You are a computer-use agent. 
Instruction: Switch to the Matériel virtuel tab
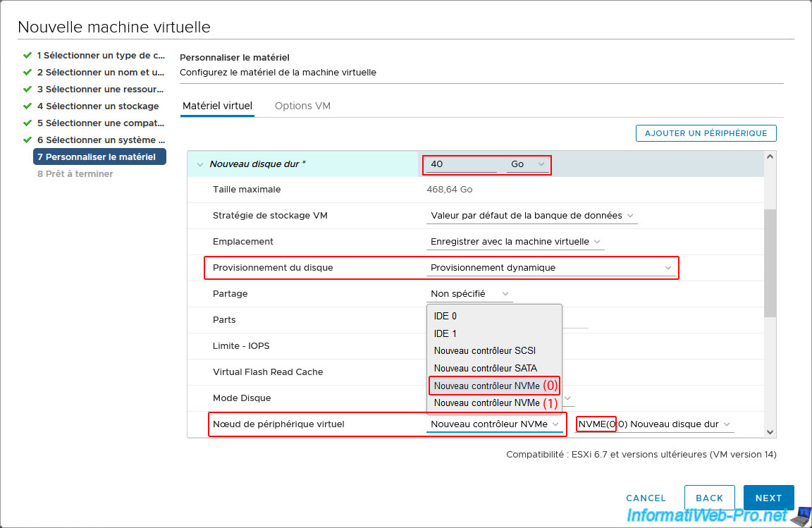tap(217, 106)
